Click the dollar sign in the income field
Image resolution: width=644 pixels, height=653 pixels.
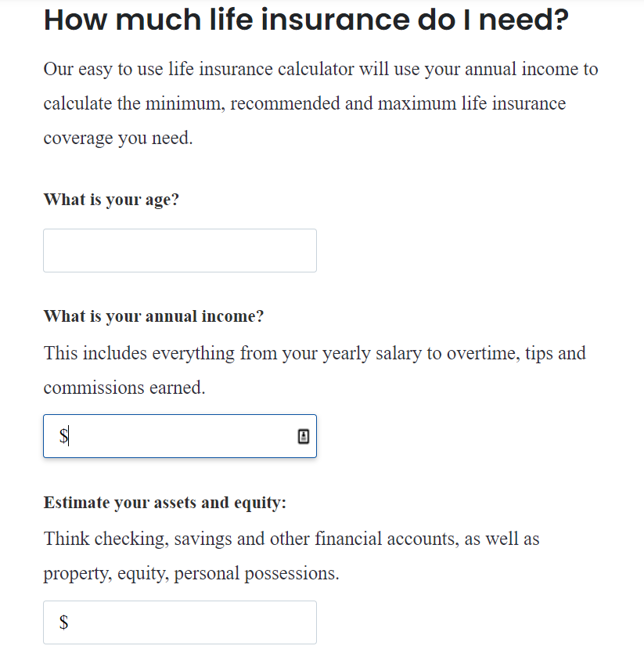[63, 436]
